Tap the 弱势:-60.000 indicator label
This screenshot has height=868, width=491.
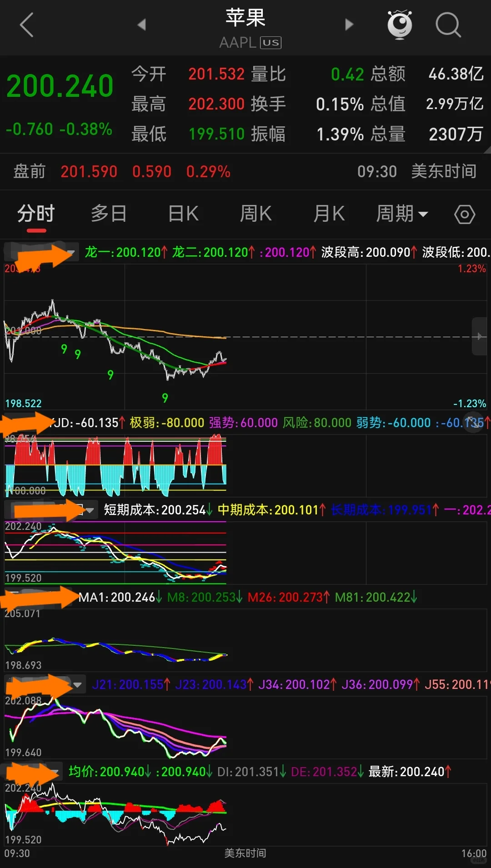(393, 423)
